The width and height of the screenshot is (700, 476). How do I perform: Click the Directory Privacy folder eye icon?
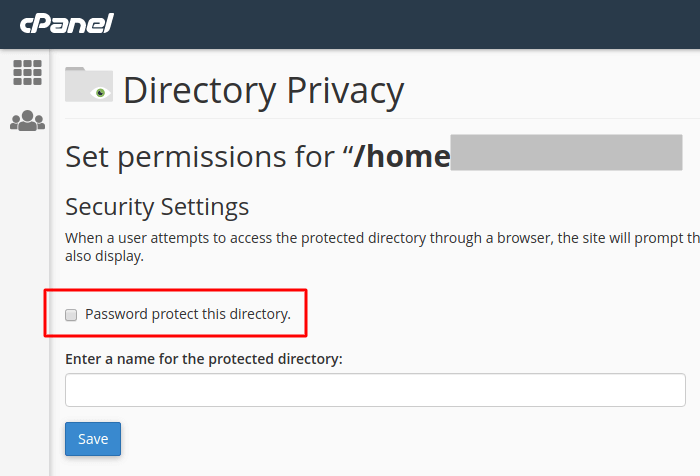click(89, 84)
